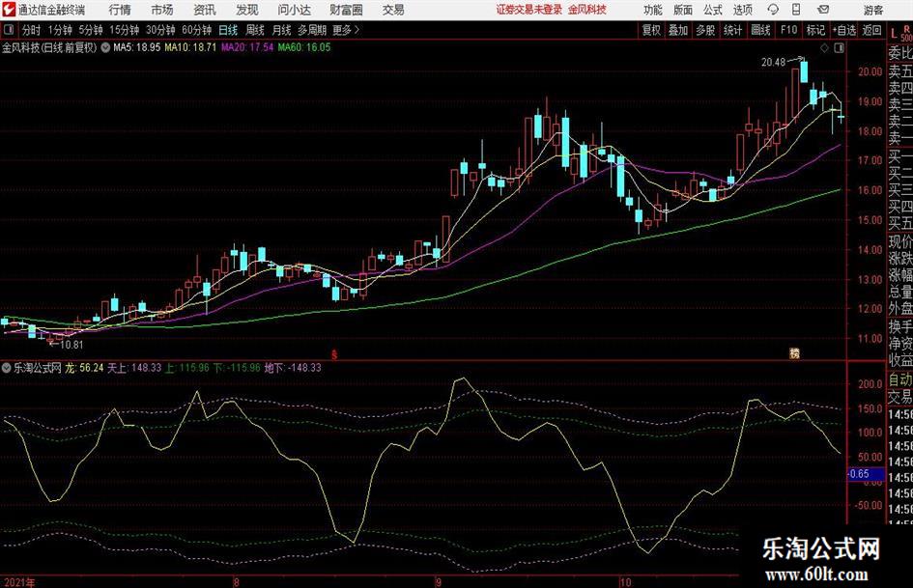Open the 交易 menu
The height and width of the screenshot is (588, 913).
click(393, 10)
